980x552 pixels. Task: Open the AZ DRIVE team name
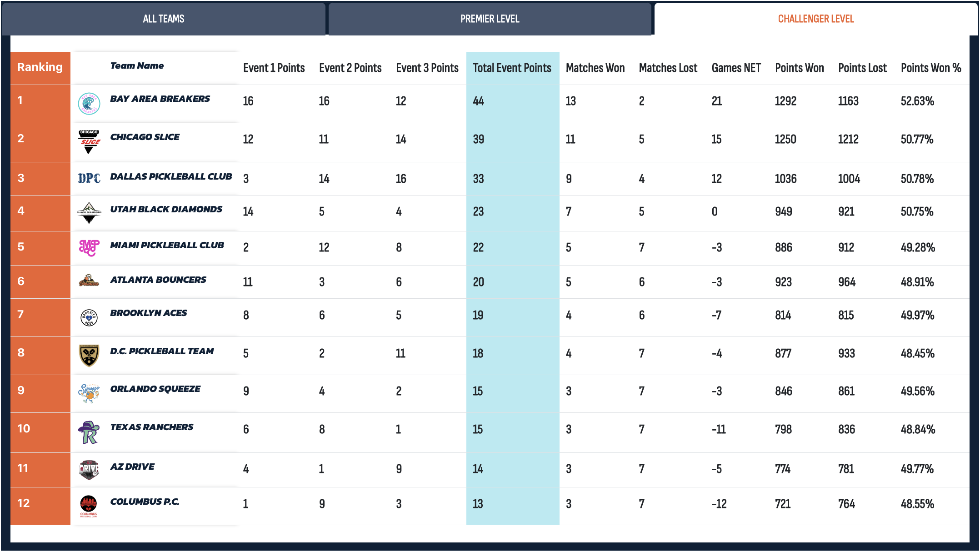coord(132,467)
